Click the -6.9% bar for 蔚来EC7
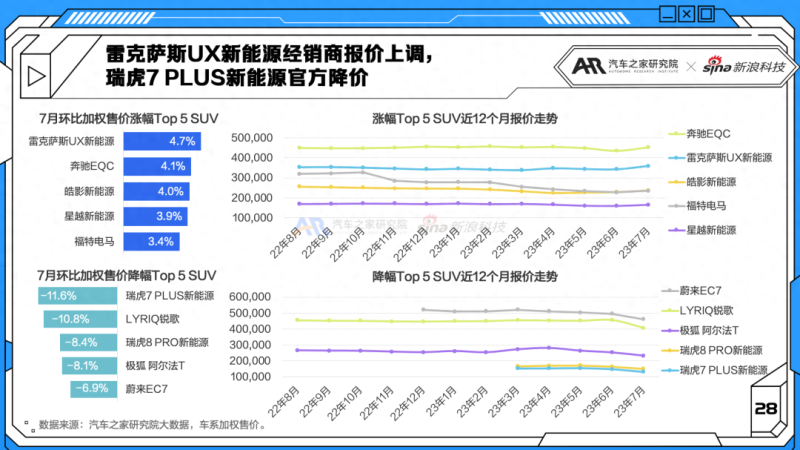Image resolution: width=800 pixels, height=450 pixels. coord(95,387)
